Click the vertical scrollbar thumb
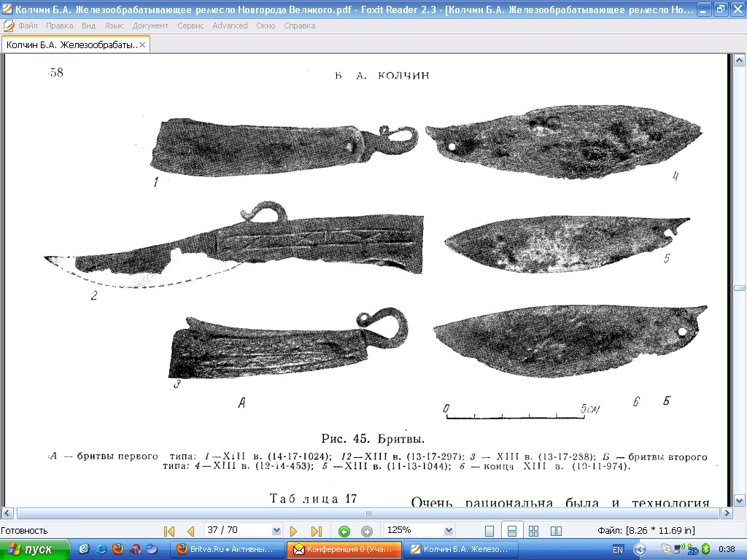747x560 pixels. pos(740,288)
